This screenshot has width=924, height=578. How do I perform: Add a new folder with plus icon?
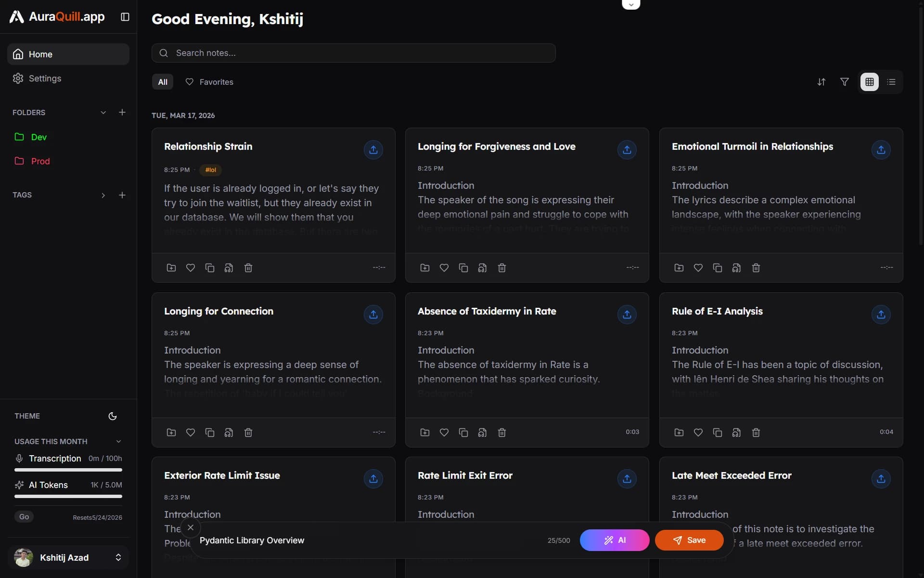coord(122,112)
